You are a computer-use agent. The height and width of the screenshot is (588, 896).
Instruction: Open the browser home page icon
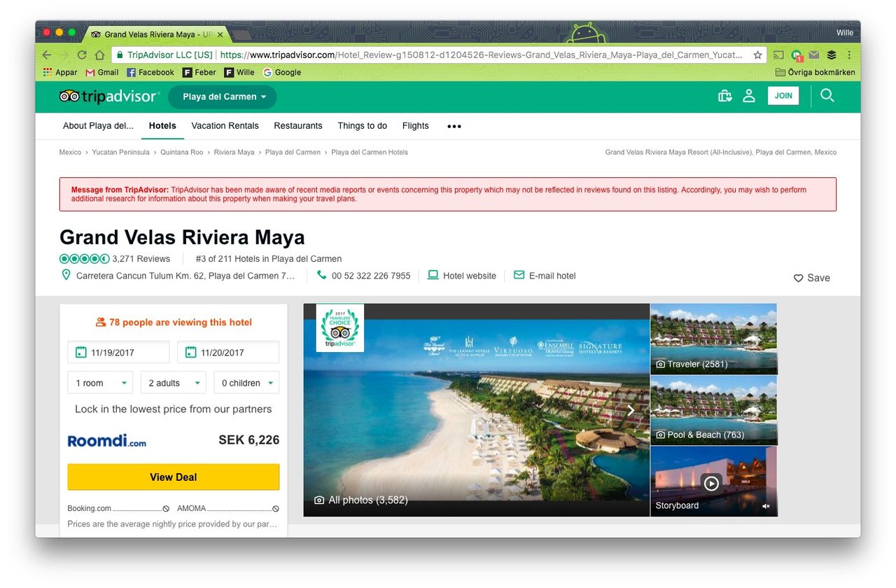[x=99, y=55]
